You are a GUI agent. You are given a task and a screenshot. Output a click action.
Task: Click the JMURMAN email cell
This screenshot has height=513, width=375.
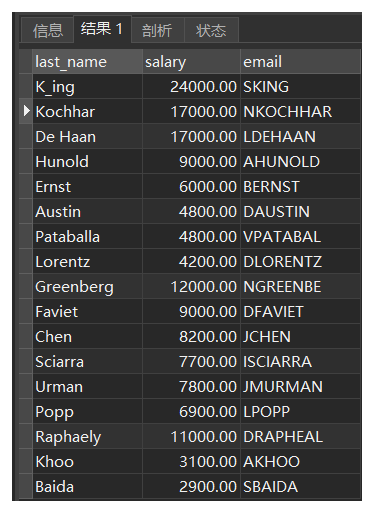300,387
